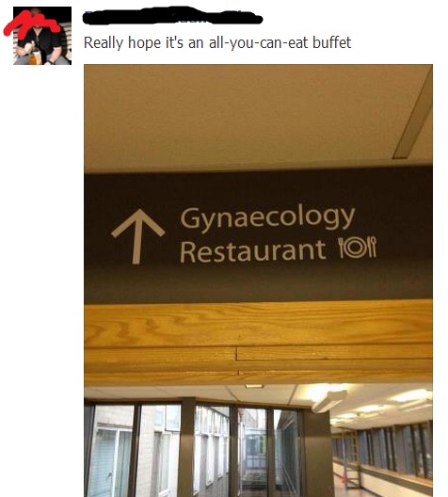Click the small light under the wooden beam
Image resolution: width=448 pixels, height=497 pixels.
tap(254, 386)
